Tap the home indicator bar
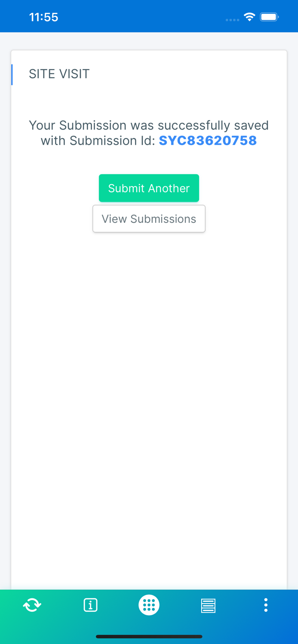The height and width of the screenshot is (644, 298). (x=149, y=637)
